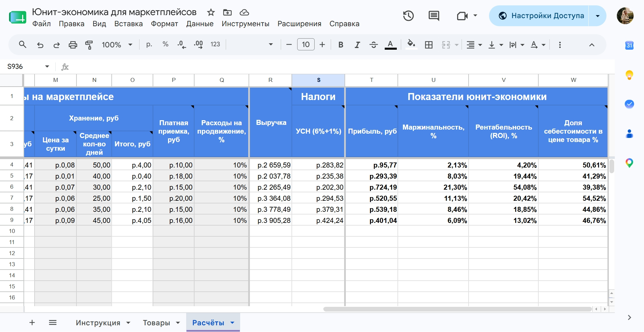The image size is (644, 332).
Task: Open the Данные menu
Action: click(x=200, y=24)
